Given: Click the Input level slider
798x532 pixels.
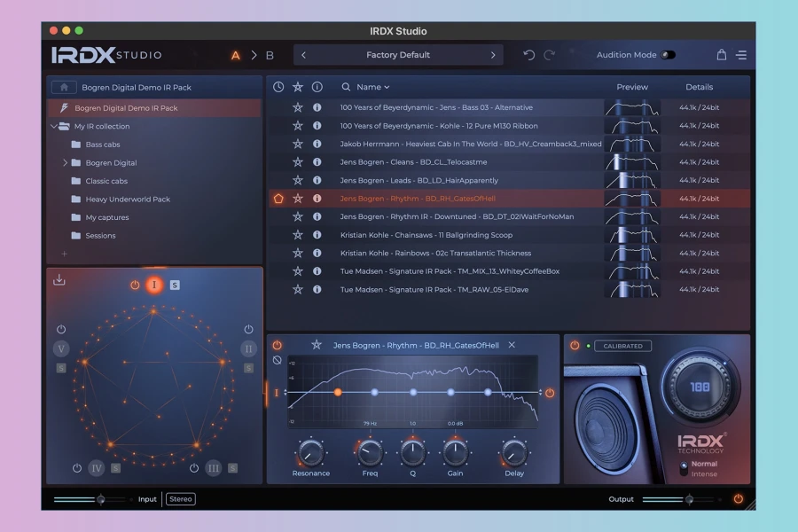Looking at the screenshot, I should [90, 499].
